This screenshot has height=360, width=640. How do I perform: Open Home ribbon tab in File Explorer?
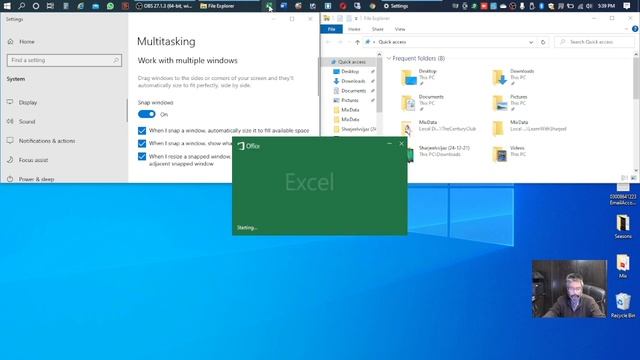[x=354, y=29]
